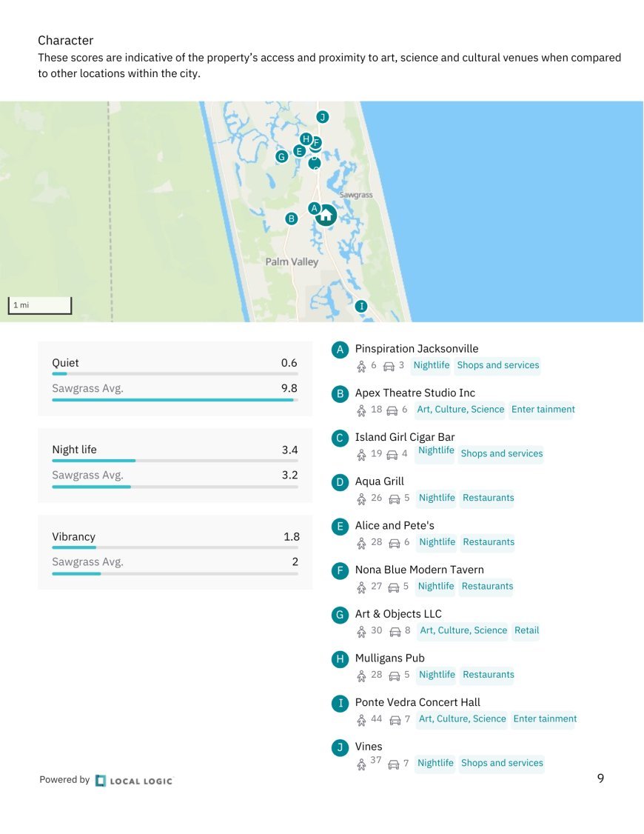Image resolution: width=644 pixels, height=834 pixels.
Task: Click Shops and services tag for Pinspiration
Action: [498, 365]
